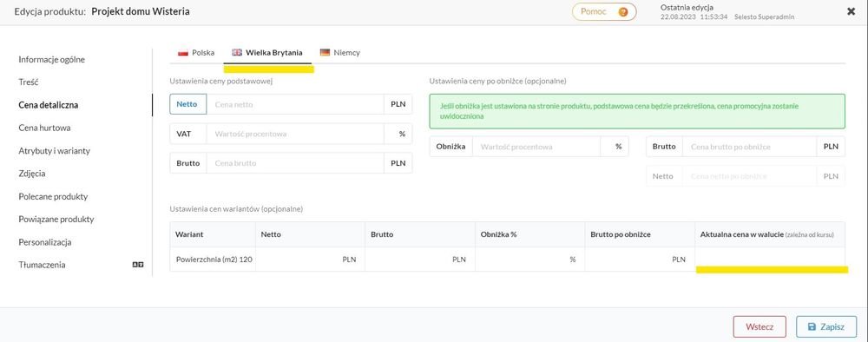Open Personalizacja section

(x=45, y=242)
